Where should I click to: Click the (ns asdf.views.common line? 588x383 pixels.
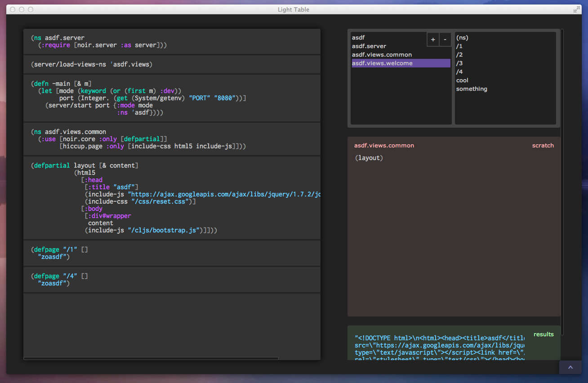coord(68,132)
